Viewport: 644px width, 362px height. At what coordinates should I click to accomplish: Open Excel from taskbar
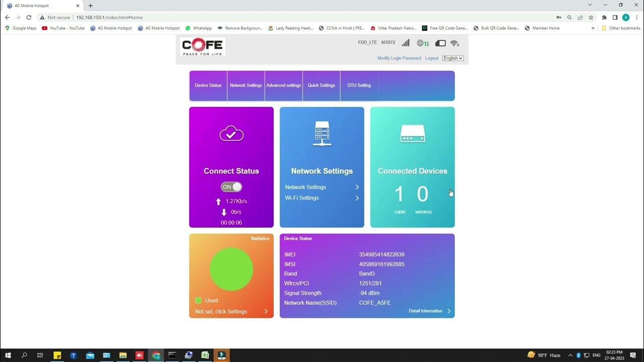pos(205,355)
